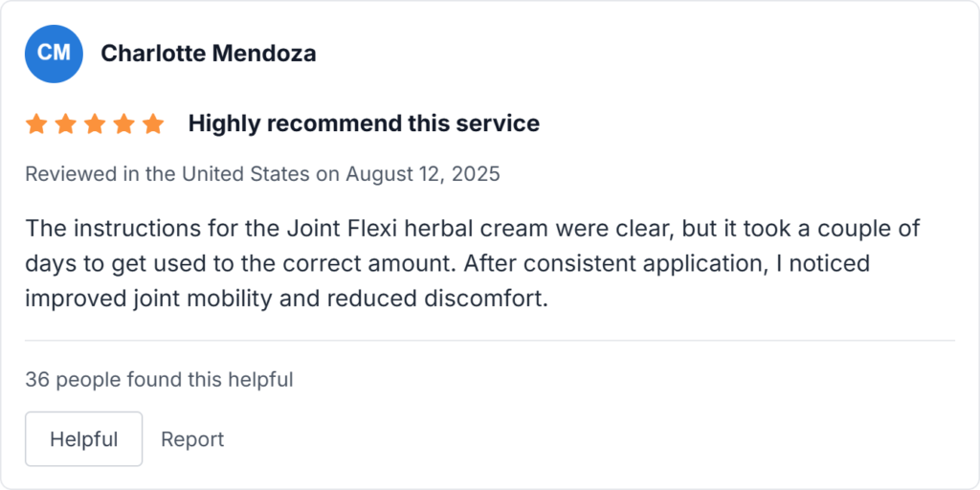Click the CM avatar circle

click(x=54, y=54)
